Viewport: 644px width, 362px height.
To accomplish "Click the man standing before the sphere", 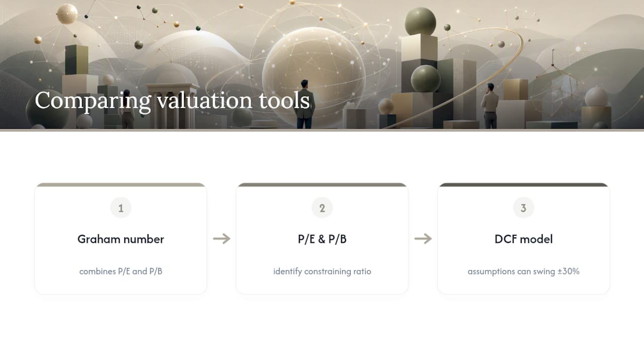I will 304,104.
